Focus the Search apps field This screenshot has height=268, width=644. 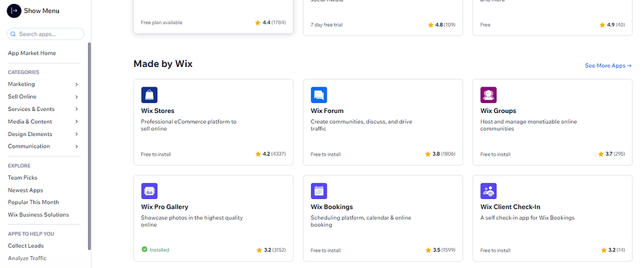tap(45, 34)
